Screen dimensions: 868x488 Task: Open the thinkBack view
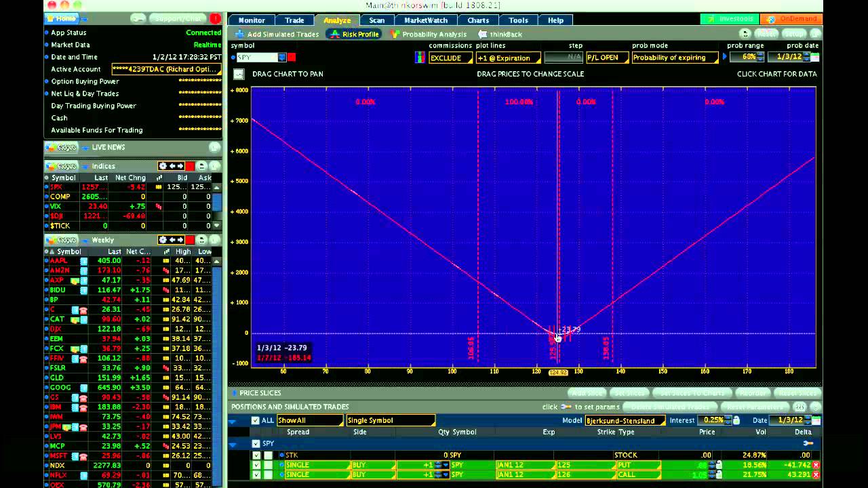[x=500, y=34]
